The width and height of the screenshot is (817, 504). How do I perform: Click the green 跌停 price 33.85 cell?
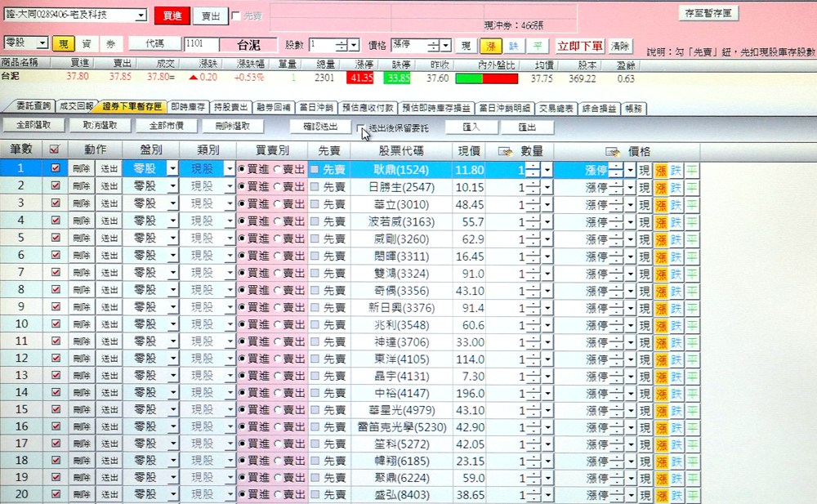pos(397,78)
